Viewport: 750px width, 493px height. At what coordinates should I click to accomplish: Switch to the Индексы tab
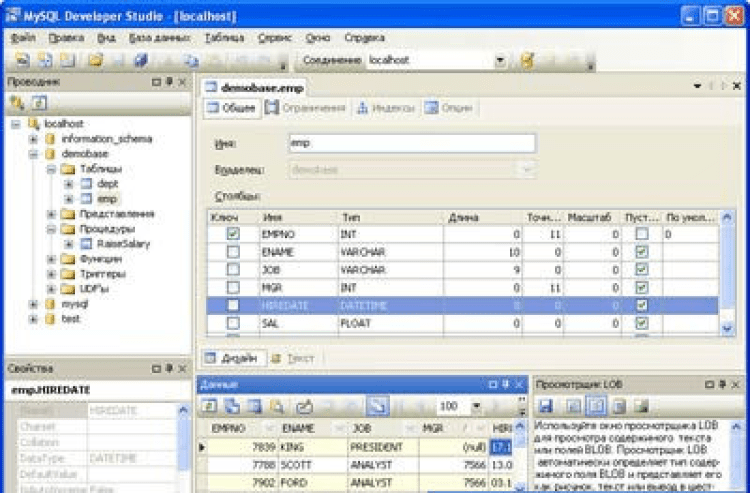pyautogui.click(x=385, y=108)
